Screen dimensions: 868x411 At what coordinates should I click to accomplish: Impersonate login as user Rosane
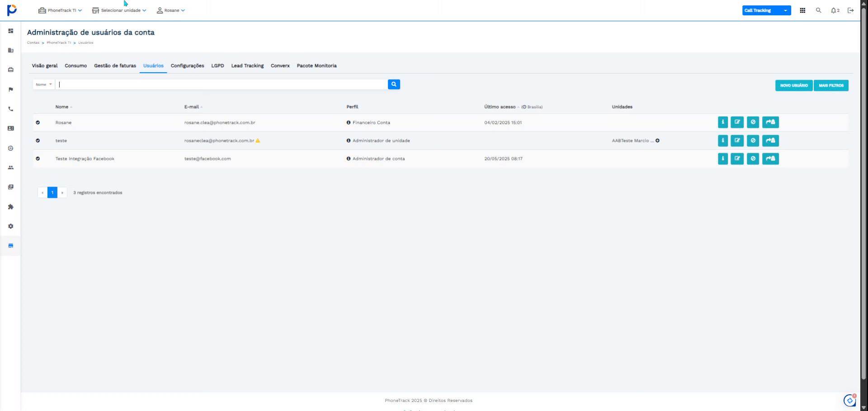tap(770, 122)
